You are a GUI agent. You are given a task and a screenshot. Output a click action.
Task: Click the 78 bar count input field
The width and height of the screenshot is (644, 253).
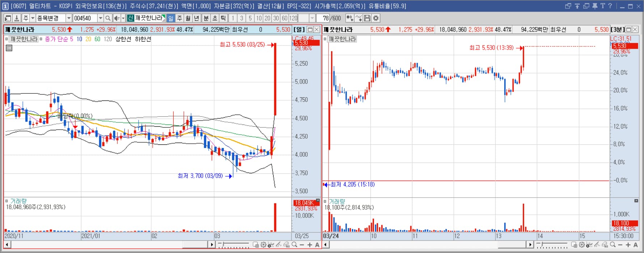(323, 18)
